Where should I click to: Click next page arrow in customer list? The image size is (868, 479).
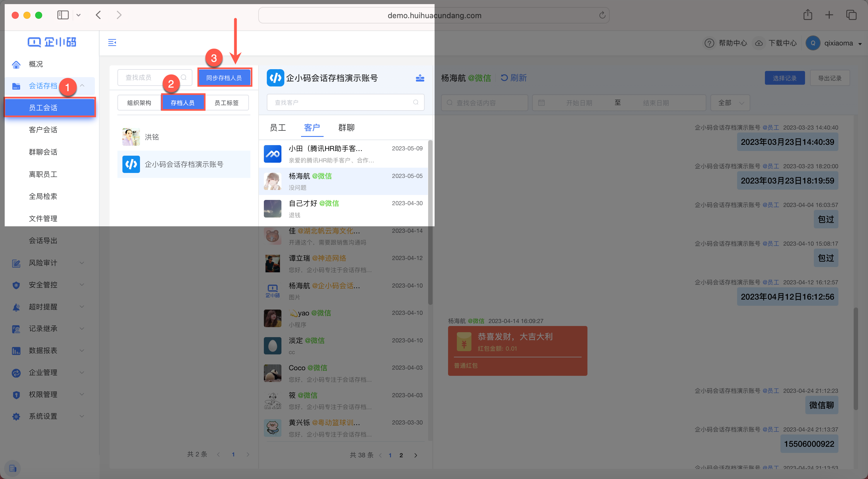click(416, 455)
